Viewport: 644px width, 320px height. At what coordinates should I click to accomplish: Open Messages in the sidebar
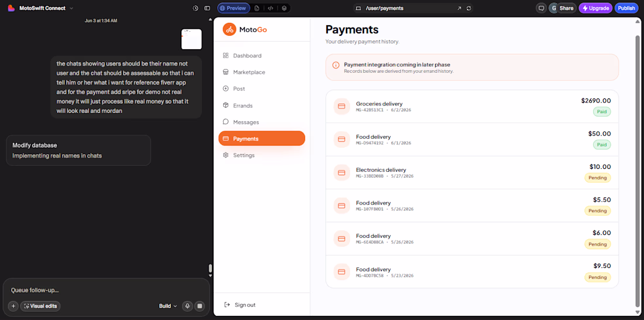point(262,122)
